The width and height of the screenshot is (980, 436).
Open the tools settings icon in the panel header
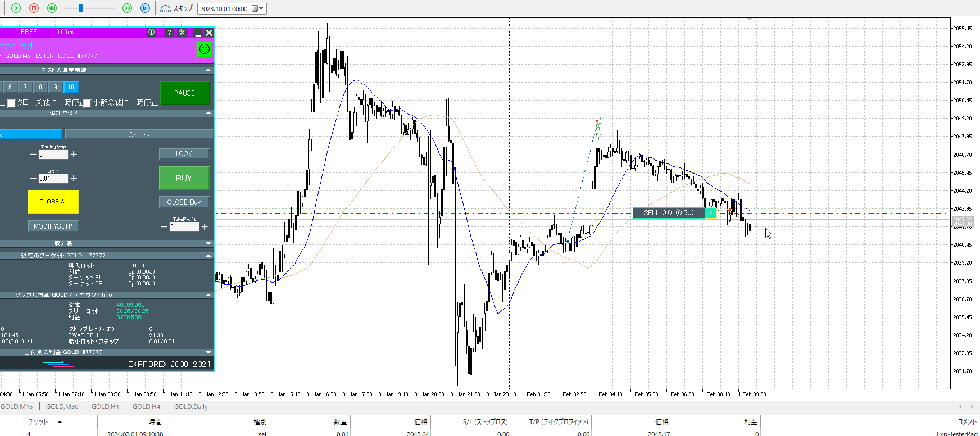pyautogui.click(x=182, y=33)
